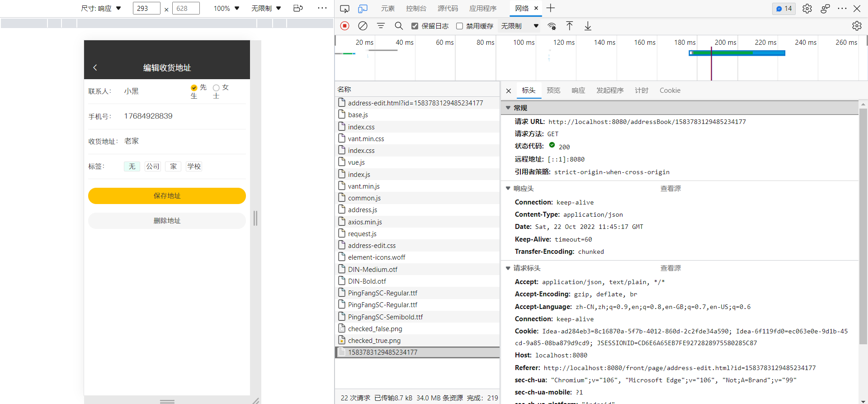The image size is (868, 404).
Task: Open the 计时 details tab
Action: point(642,90)
